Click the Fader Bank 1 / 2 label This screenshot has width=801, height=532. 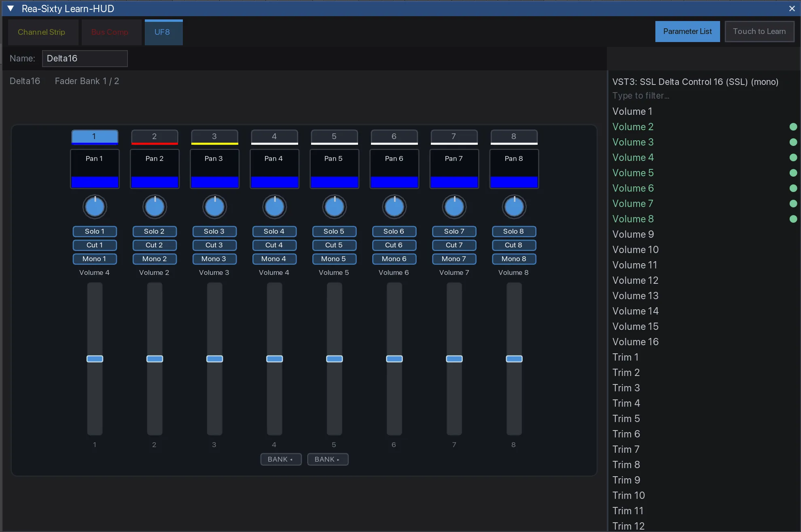tap(87, 81)
